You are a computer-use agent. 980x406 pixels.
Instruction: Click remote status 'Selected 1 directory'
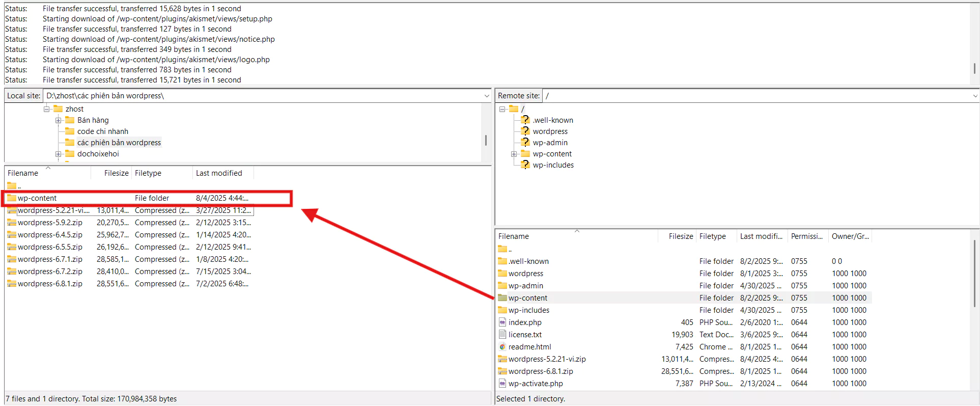point(530,399)
